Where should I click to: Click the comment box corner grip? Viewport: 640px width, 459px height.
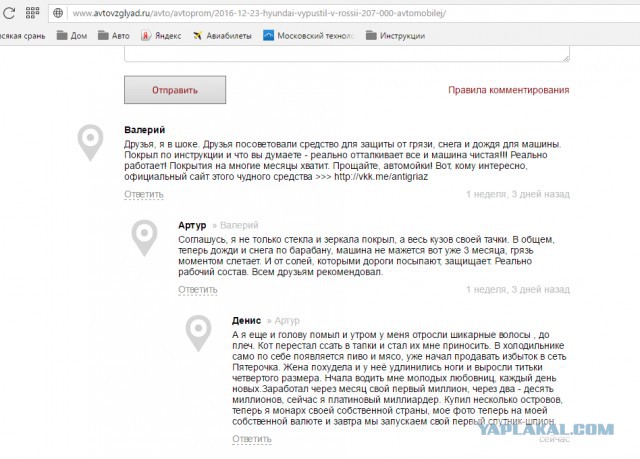click(566, 59)
